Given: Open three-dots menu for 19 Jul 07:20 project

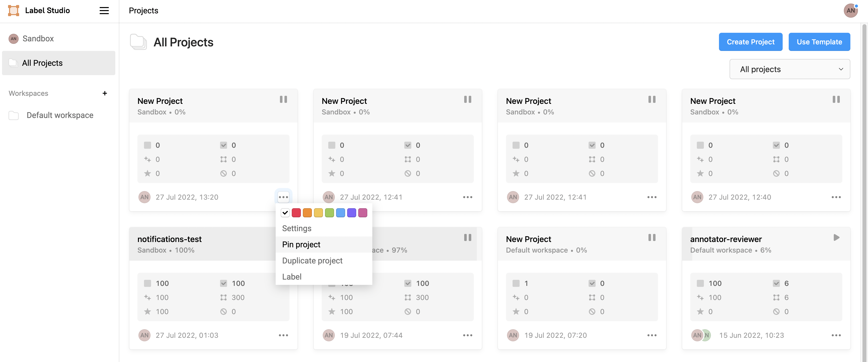Looking at the screenshot, I should click(x=652, y=335).
